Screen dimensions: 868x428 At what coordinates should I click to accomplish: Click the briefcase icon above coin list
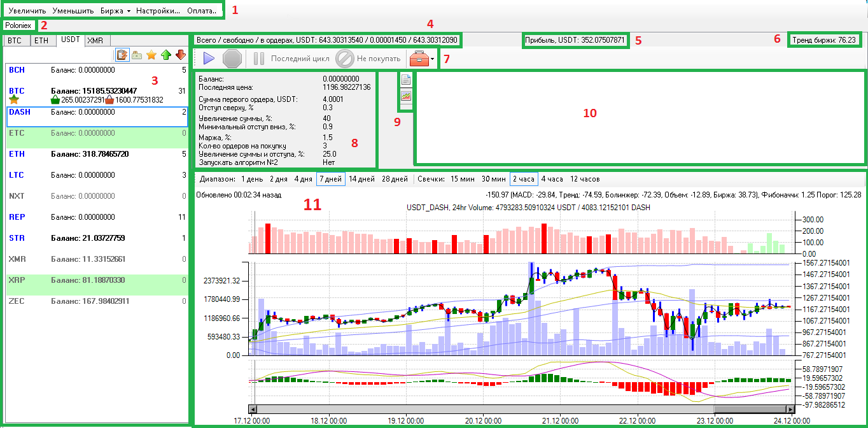(x=137, y=55)
